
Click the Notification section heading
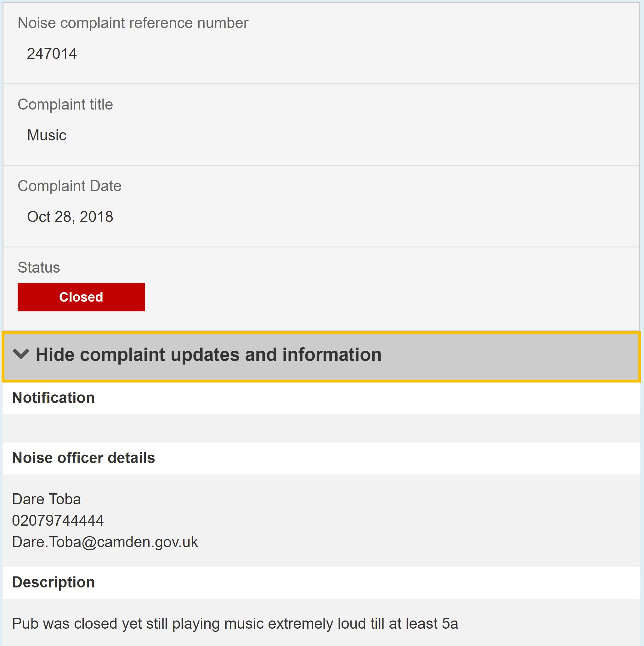(x=54, y=398)
